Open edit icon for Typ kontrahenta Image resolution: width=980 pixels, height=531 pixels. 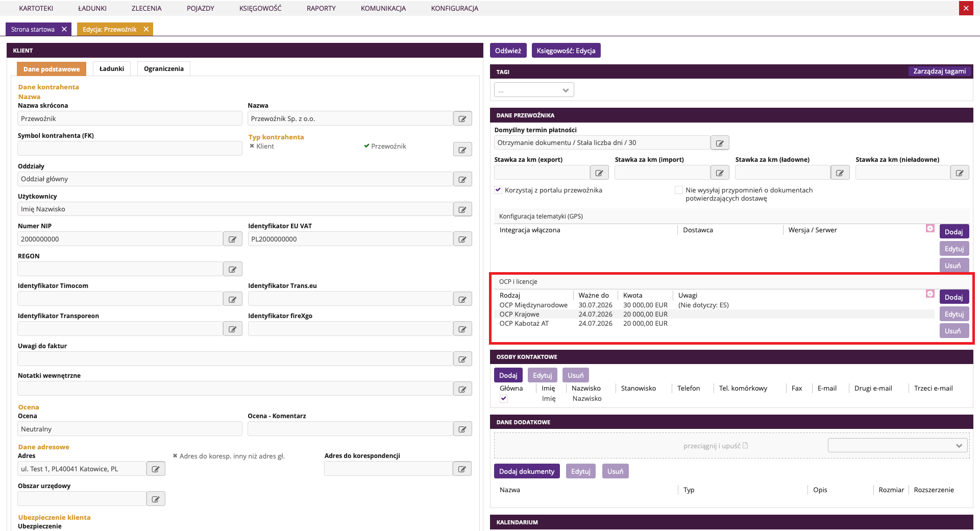point(462,150)
